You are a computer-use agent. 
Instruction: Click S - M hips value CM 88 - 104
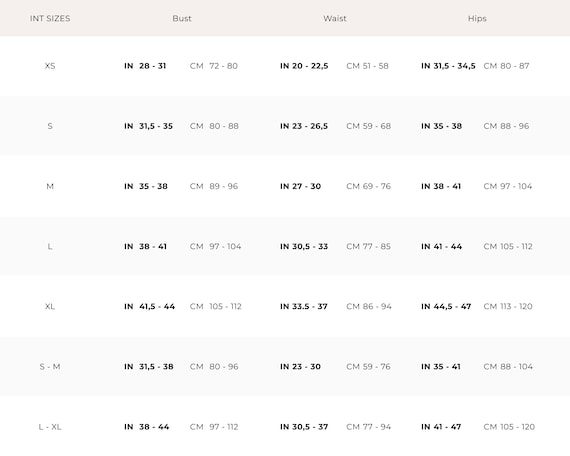(508, 367)
